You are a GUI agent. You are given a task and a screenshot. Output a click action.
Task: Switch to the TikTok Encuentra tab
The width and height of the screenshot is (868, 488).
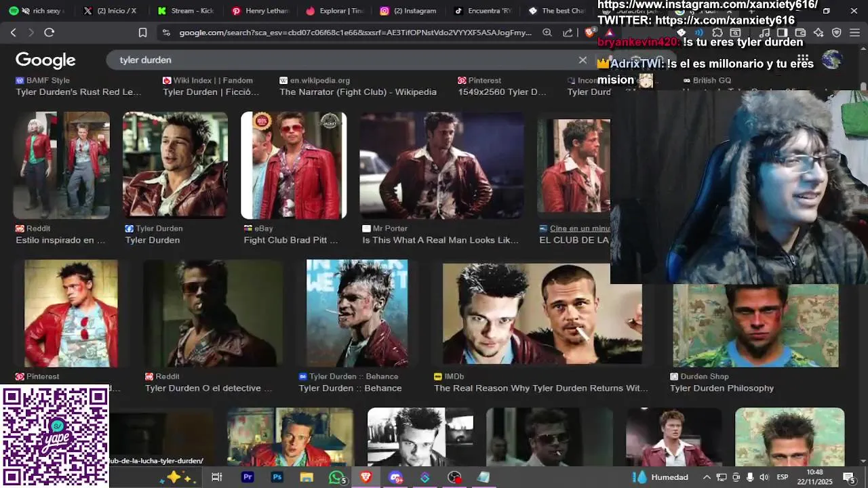(x=482, y=11)
